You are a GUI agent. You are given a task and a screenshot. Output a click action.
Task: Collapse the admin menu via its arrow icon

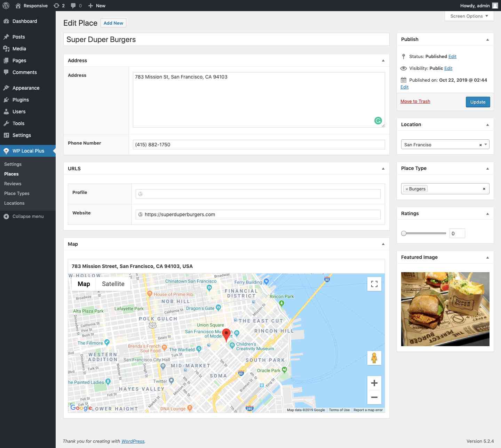click(x=6, y=216)
